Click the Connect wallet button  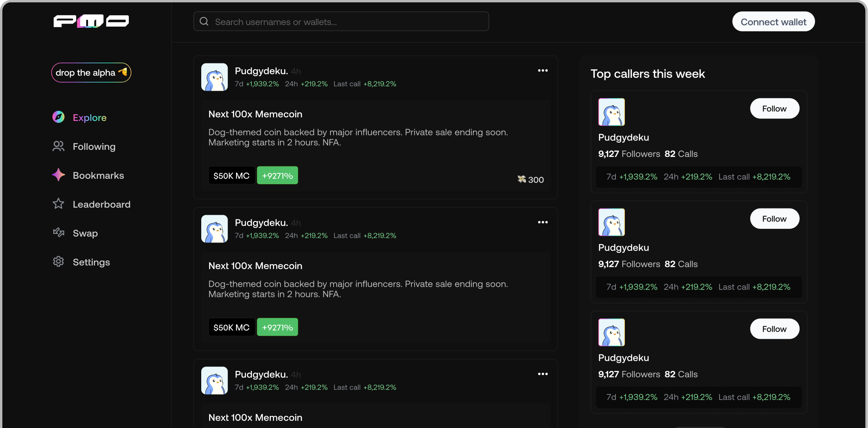coord(773,22)
